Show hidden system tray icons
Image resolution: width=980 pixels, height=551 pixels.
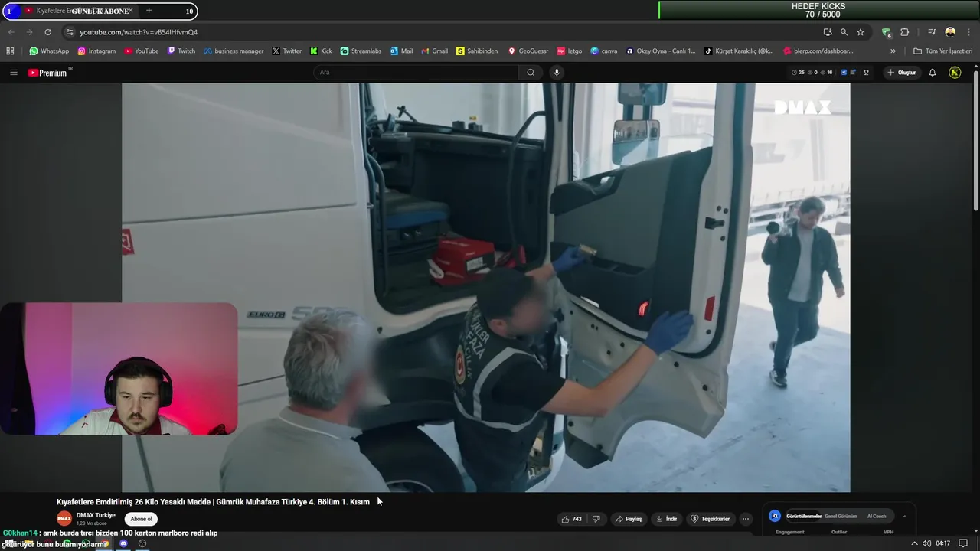point(913,543)
